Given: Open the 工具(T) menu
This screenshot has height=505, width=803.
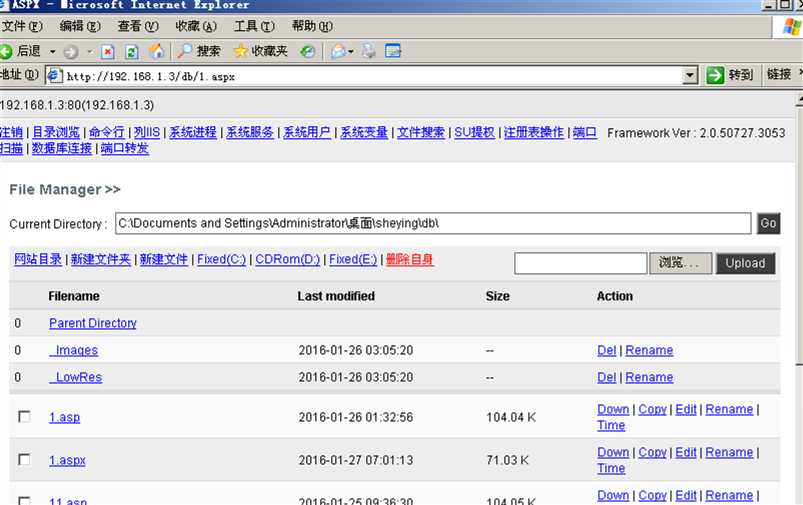Looking at the screenshot, I should [255, 26].
